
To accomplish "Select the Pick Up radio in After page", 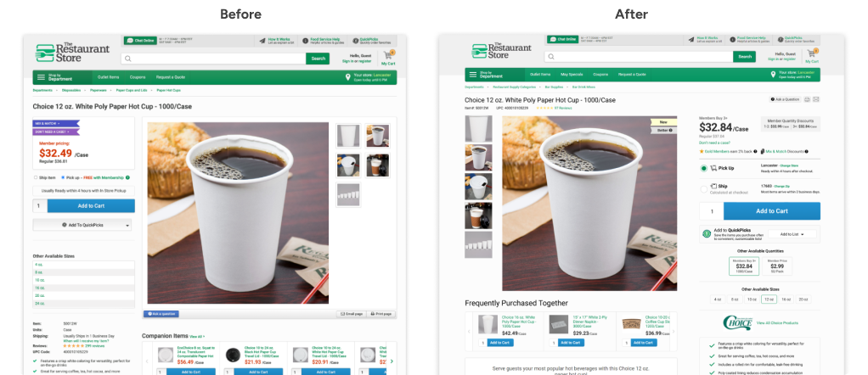I will (703, 168).
